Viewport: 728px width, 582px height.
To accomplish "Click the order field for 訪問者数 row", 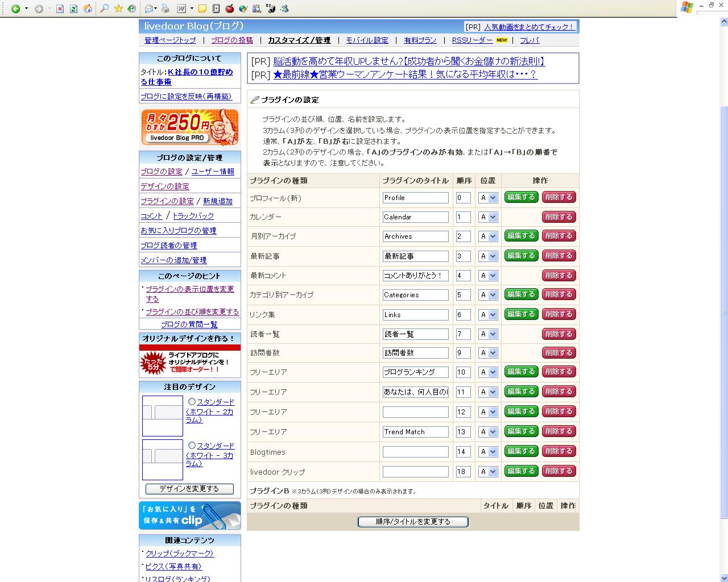I will click(x=464, y=353).
